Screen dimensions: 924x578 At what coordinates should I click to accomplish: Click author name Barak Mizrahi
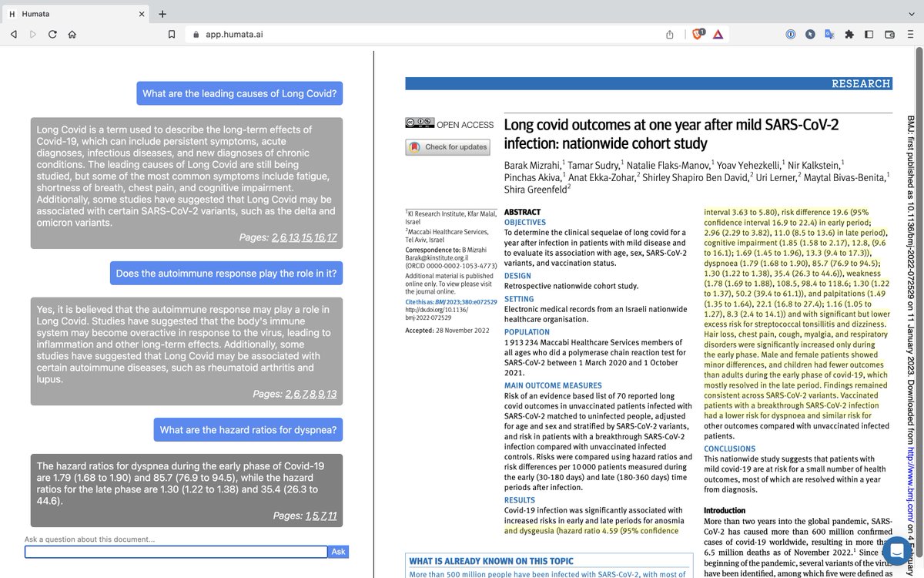tap(533, 164)
